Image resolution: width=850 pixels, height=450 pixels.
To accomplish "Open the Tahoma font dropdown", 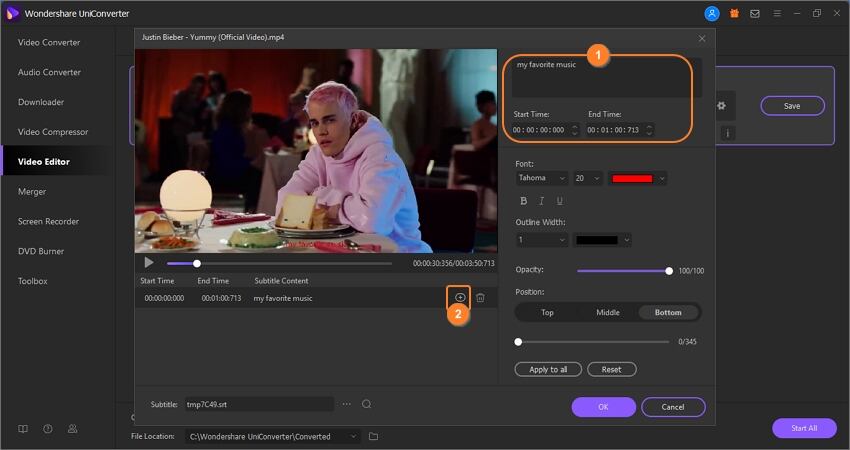I will [542, 178].
